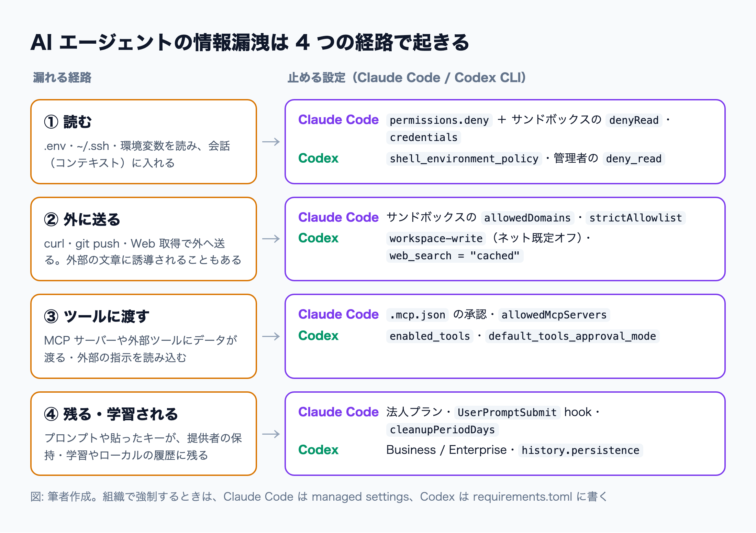Select the '① 読む' card heading
This screenshot has width=756, height=533.
(68, 122)
